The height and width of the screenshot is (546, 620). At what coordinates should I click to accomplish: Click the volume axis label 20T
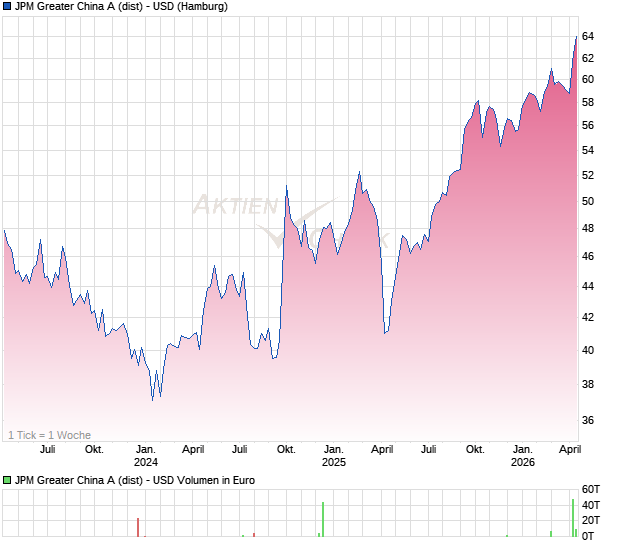pyautogui.click(x=590, y=520)
